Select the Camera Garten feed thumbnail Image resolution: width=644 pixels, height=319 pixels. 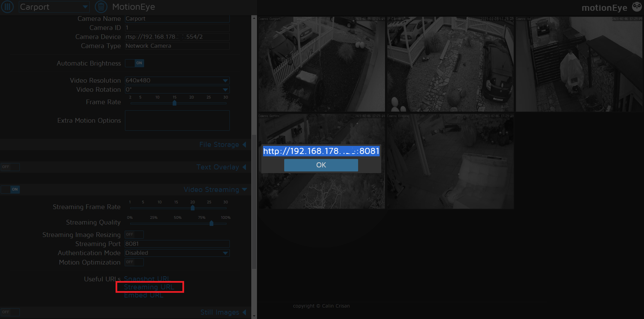(x=321, y=161)
